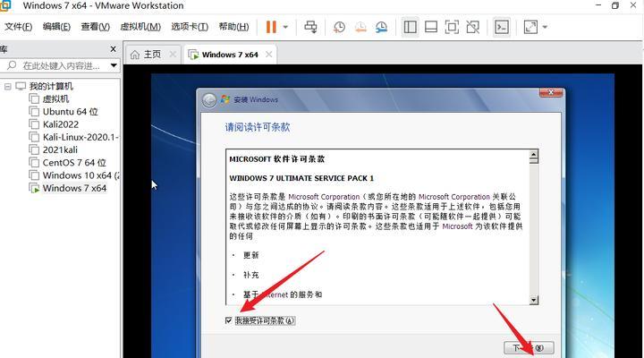Take a snapshot of this virtual machine
Viewport: 644px width, 358px height.
[x=339, y=27]
